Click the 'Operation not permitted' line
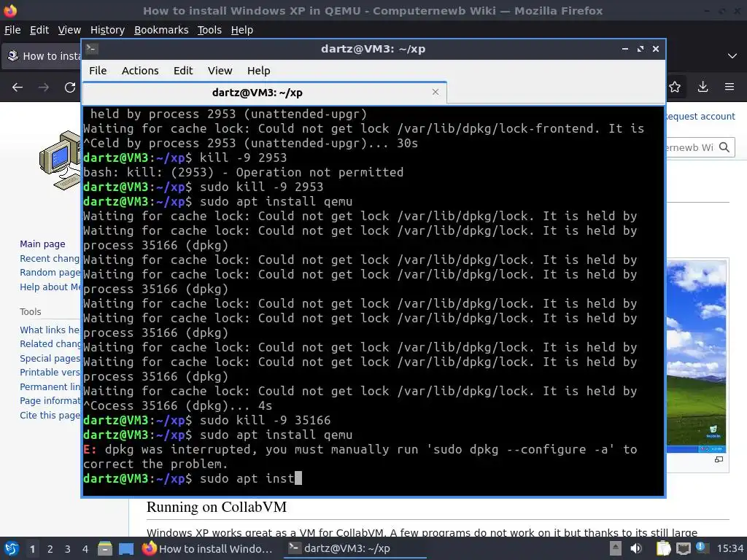The image size is (747, 560). point(244,172)
